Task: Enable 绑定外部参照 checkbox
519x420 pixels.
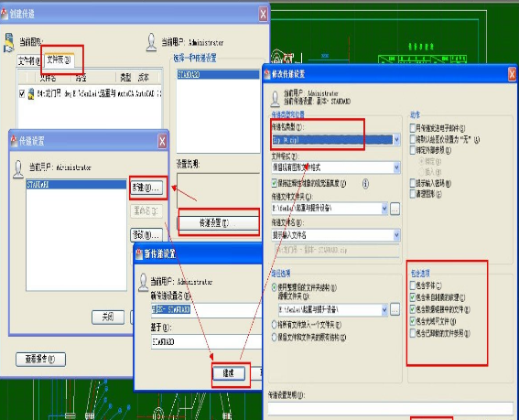Action: [413, 150]
